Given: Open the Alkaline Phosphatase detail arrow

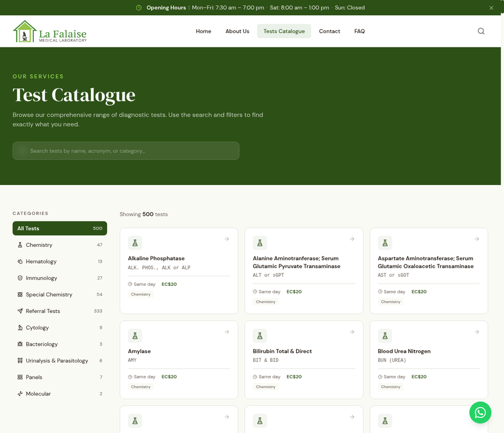Looking at the screenshot, I should (227, 238).
